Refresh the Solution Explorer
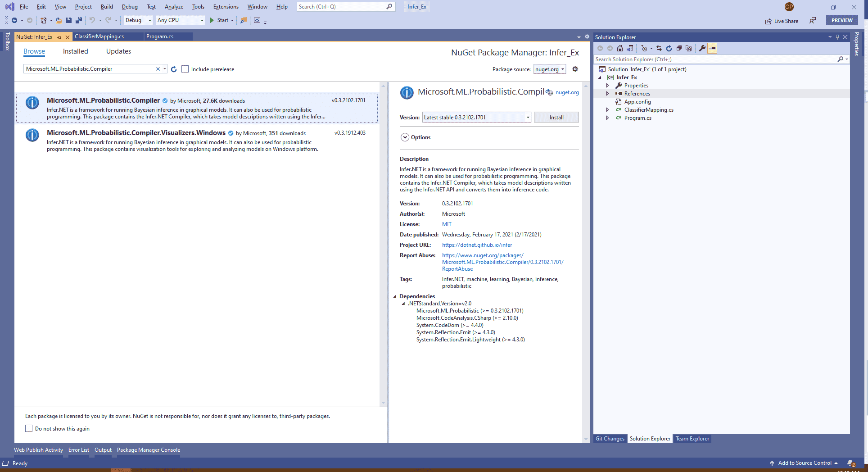Screen dimensions: 868x472 pos(669,48)
